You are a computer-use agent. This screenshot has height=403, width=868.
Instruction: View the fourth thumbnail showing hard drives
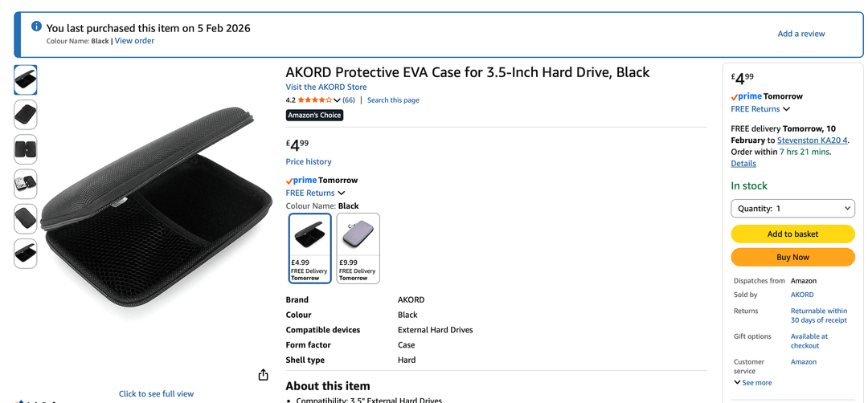click(26, 184)
